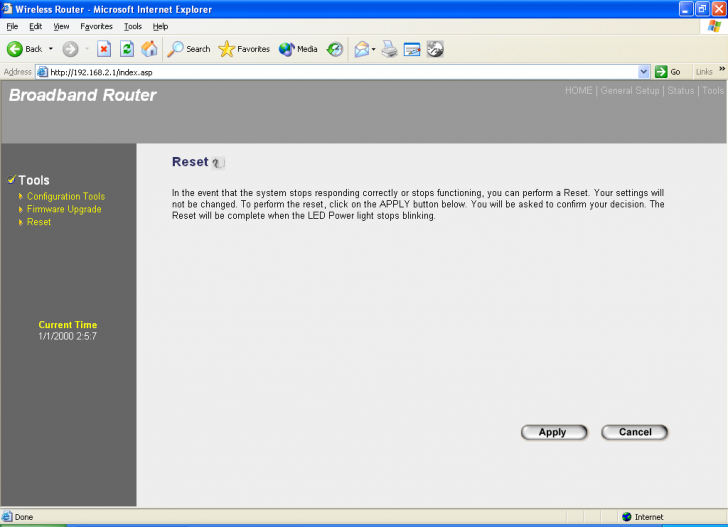Screen dimensions: 728x527
Task: Click the Done status bar text
Action: tap(24, 517)
